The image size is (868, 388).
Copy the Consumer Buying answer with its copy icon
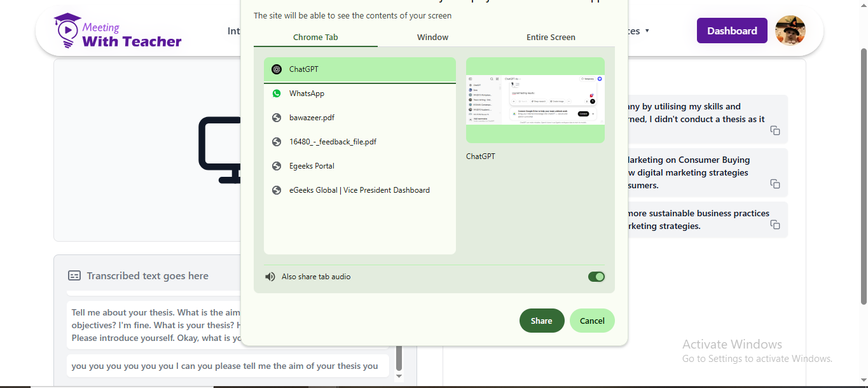[775, 184]
